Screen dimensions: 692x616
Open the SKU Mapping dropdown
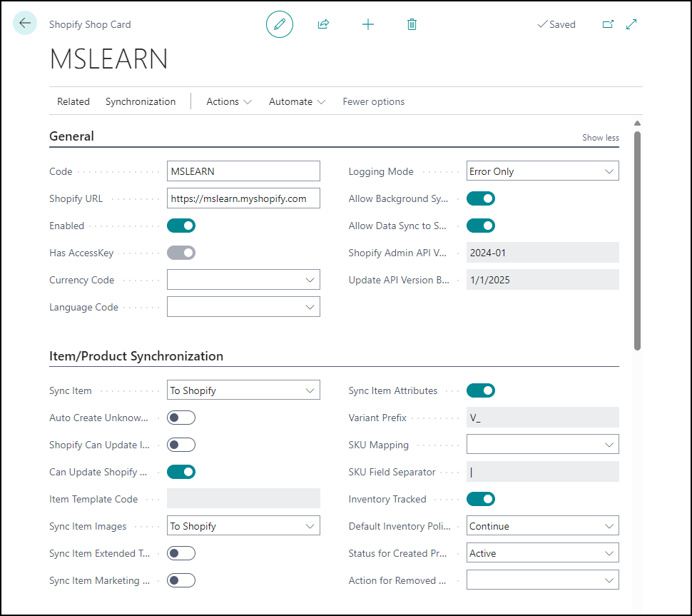pos(542,444)
